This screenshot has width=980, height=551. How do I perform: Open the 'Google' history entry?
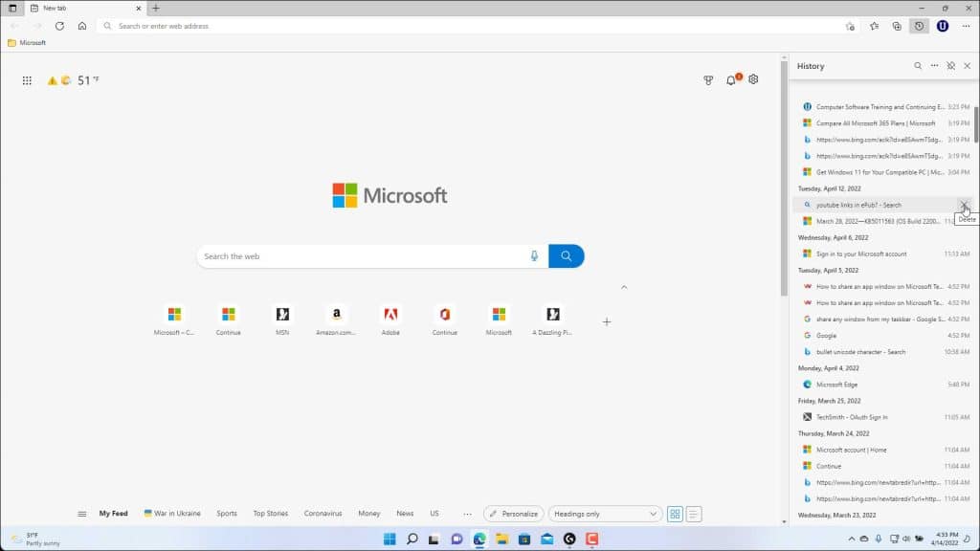coord(884,336)
